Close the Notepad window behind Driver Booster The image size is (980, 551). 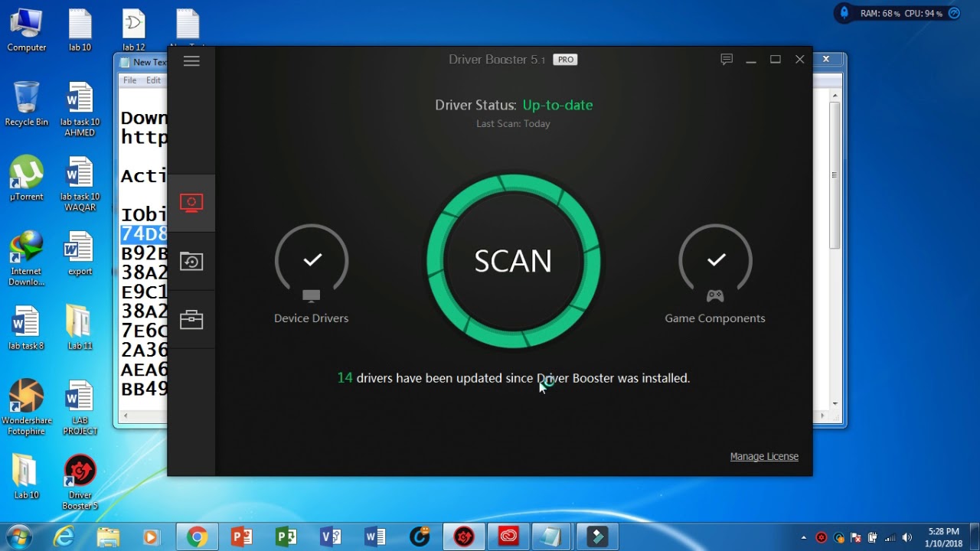[x=826, y=60]
